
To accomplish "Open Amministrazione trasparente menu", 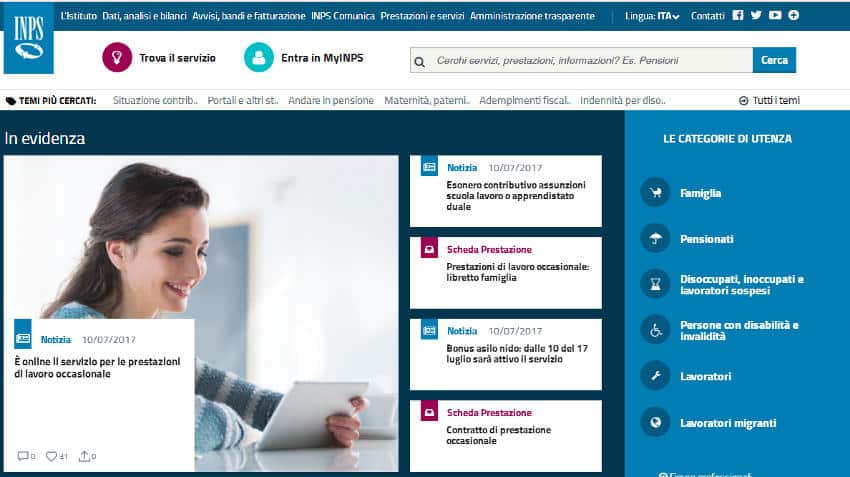I will pos(532,16).
